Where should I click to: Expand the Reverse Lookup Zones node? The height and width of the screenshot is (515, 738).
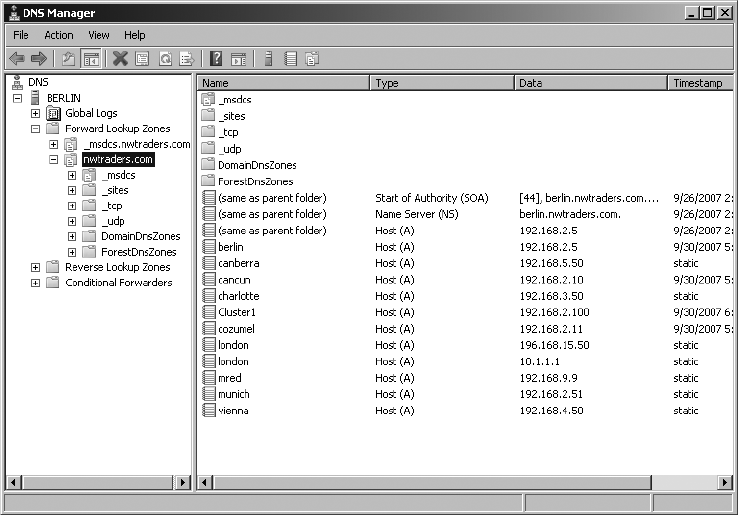[x=35, y=267]
